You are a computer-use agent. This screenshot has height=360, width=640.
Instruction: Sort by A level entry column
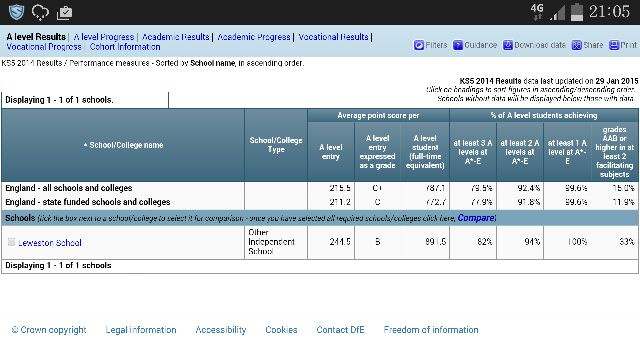(331, 151)
